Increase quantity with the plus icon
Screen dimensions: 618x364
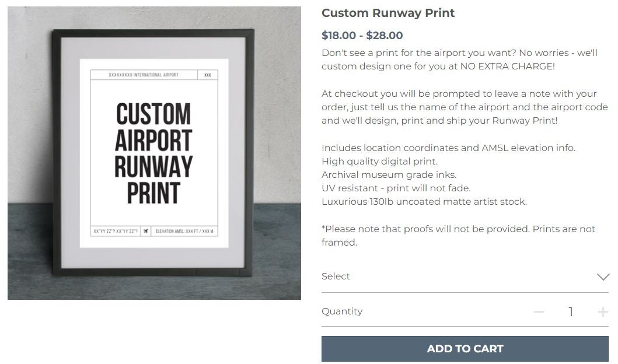click(x=603, y=312)
